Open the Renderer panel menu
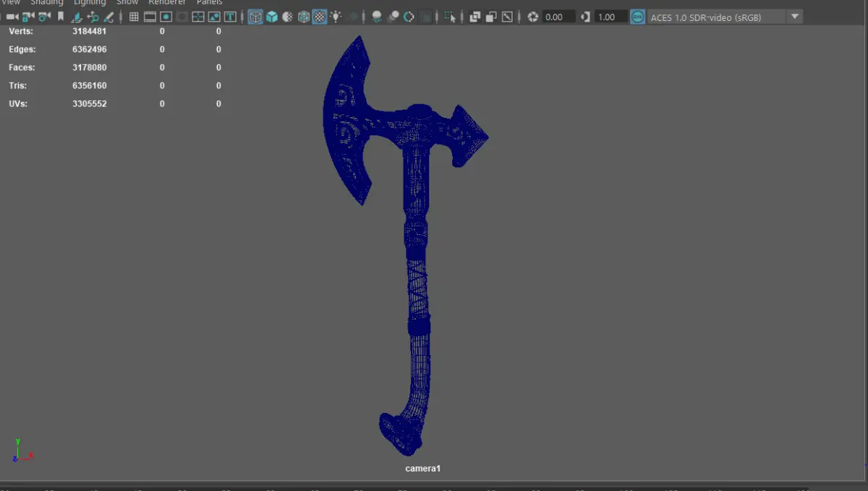 click(x=167, y=2)
